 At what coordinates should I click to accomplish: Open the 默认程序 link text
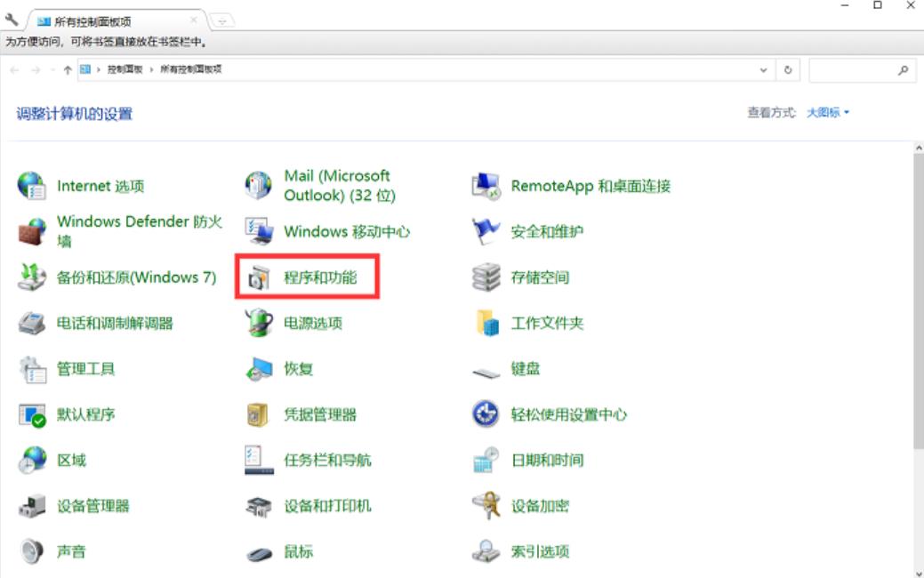click(x=86, y=414)
